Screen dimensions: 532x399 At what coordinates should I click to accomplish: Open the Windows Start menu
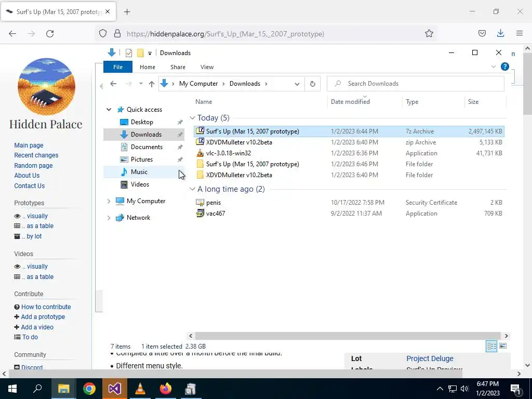click(x=12, y=389)
